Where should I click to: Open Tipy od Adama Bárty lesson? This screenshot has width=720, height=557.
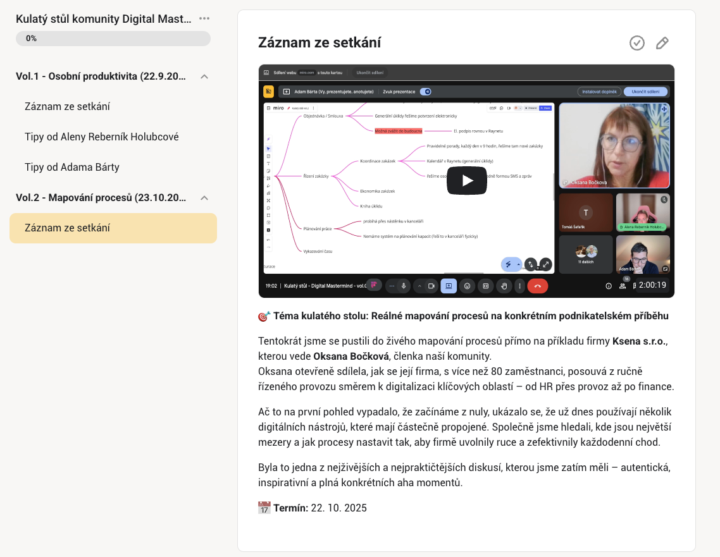coord(72,167)
